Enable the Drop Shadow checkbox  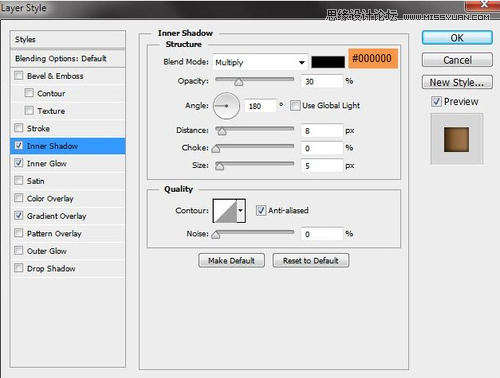(19, 268)
